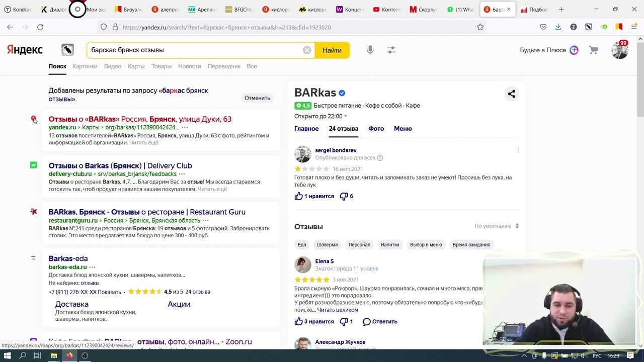
Task: Switch to the Карты search tab
Action: 136,66
